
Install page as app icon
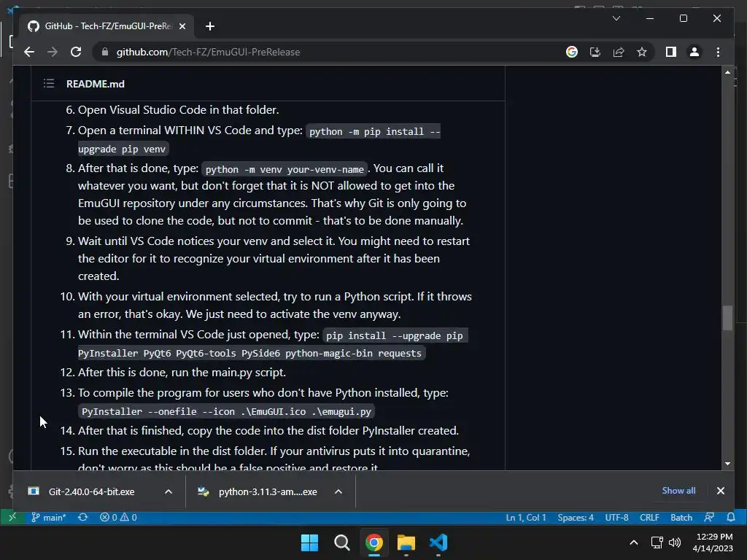[x=595, y=52]
